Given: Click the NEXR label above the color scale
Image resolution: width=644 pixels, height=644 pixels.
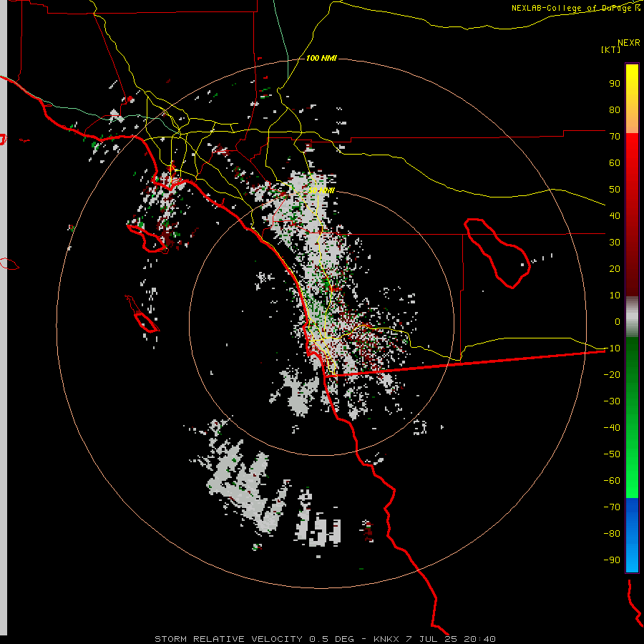Looking at the screenshot, I should click(x=629, y=43).
